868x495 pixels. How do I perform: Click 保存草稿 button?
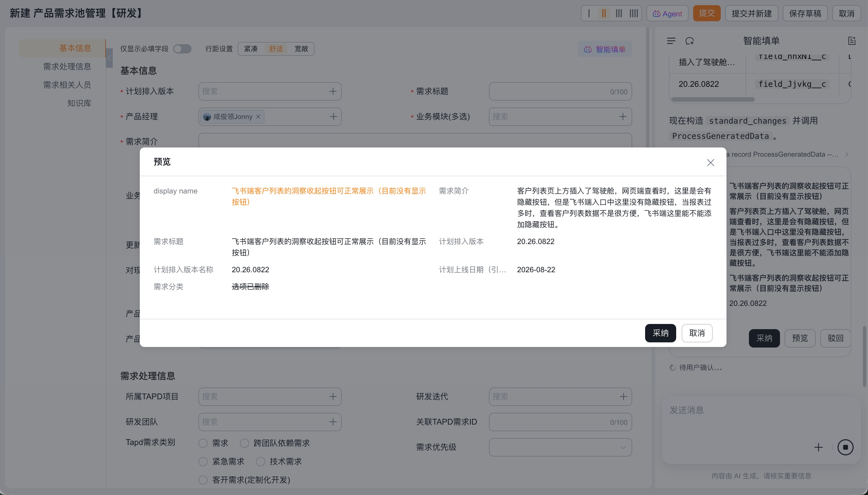[x=805, y=13]
